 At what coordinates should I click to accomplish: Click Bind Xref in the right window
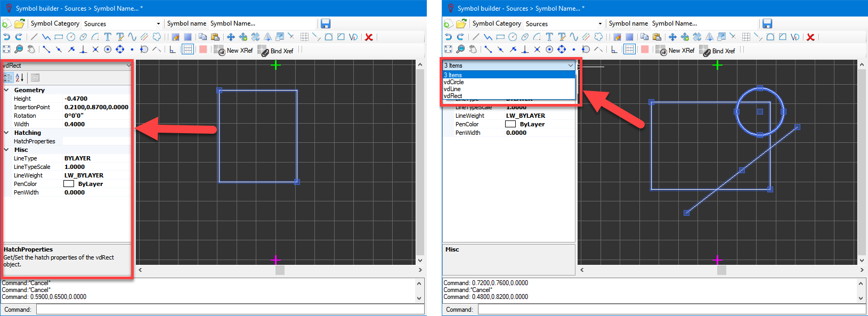coord(718,51)
